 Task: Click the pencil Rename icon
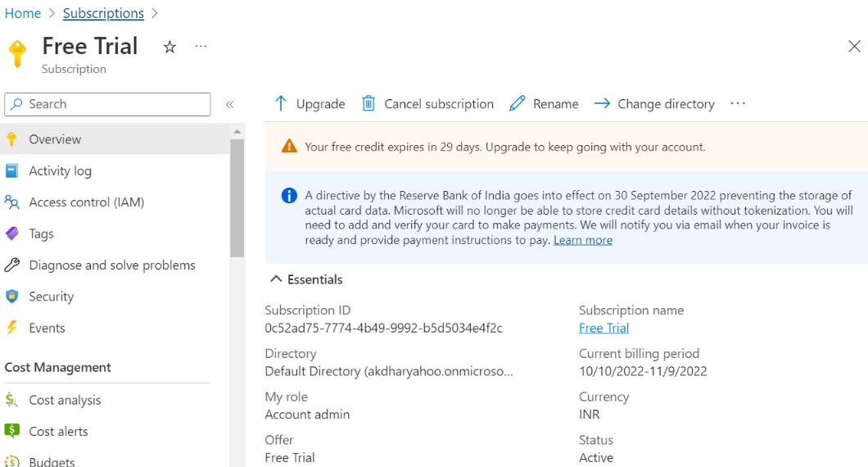click(517, 103)
